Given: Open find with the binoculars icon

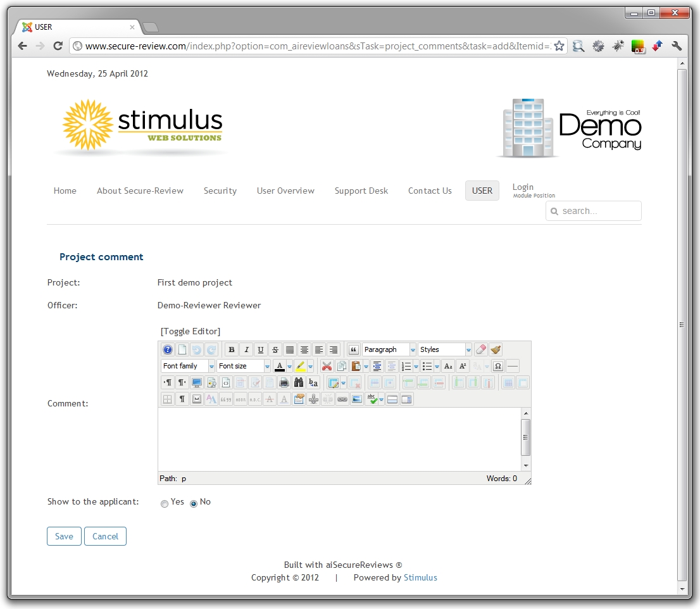Looking at the screenshot, I should click(299, 382).
